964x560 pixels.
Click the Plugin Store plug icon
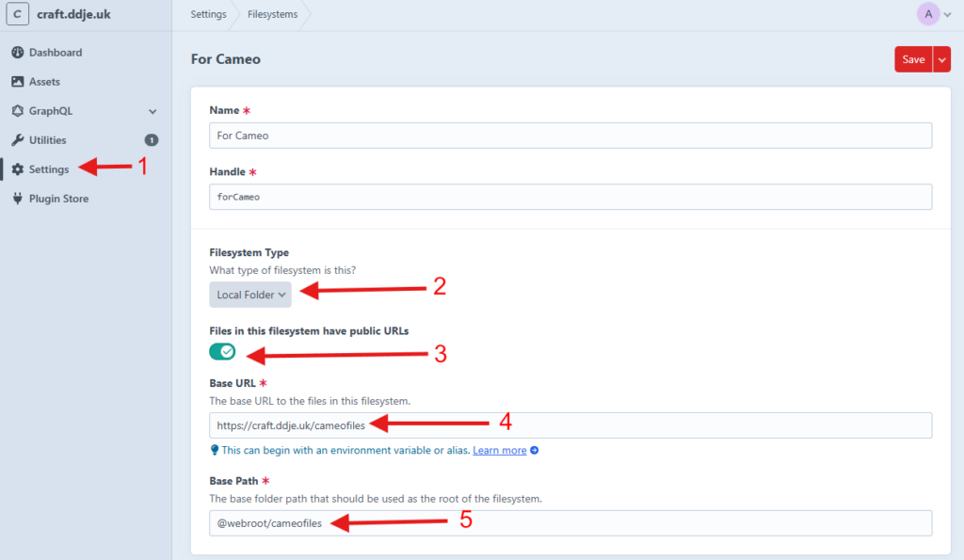[18, 199]
